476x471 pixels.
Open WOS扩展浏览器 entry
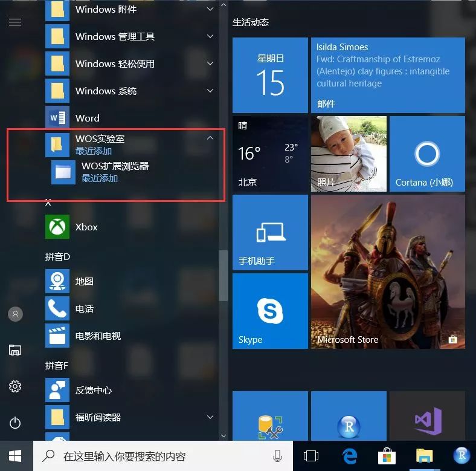click(115, 172)
